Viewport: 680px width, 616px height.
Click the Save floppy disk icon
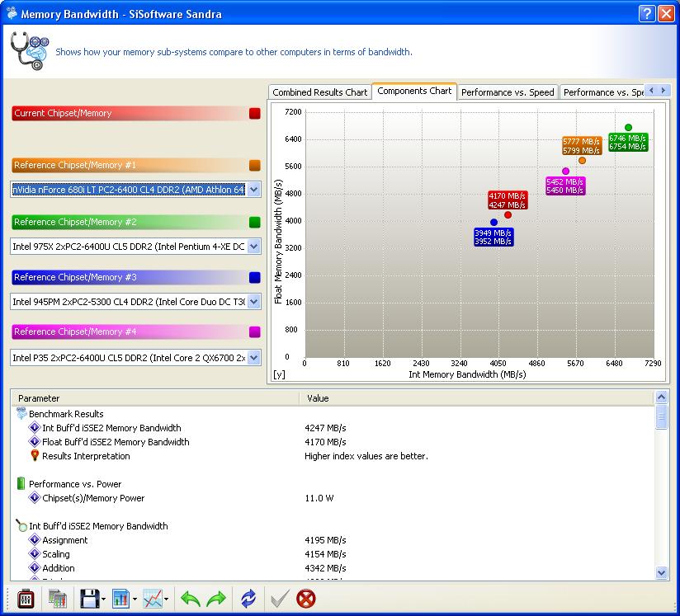point(87,599)
